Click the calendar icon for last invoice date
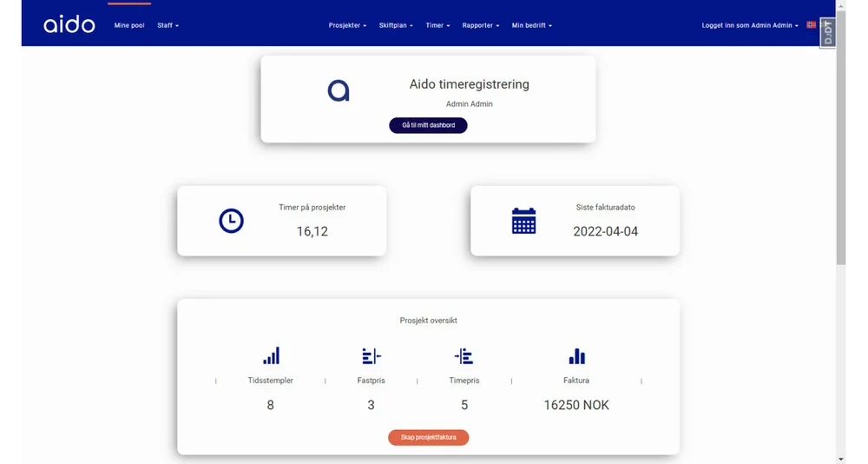The width and height of the screenshot is (868, 464). point(523,221)
